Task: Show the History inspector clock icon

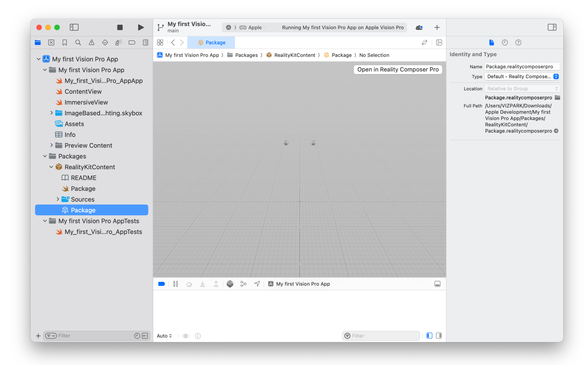Action: [505, 42]
